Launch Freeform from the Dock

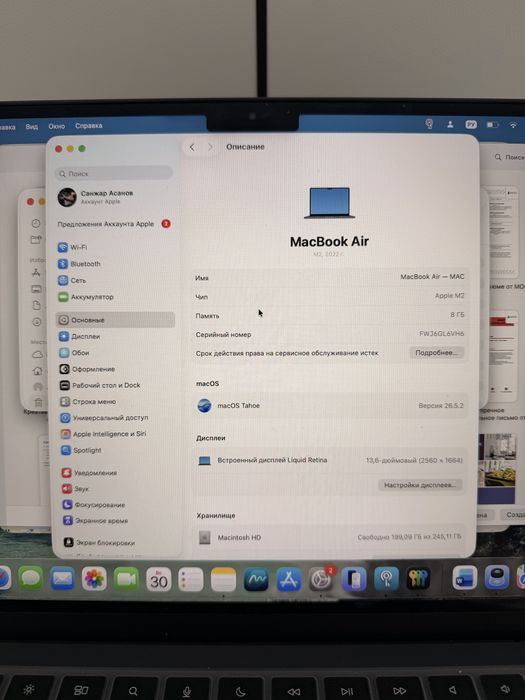256,579
